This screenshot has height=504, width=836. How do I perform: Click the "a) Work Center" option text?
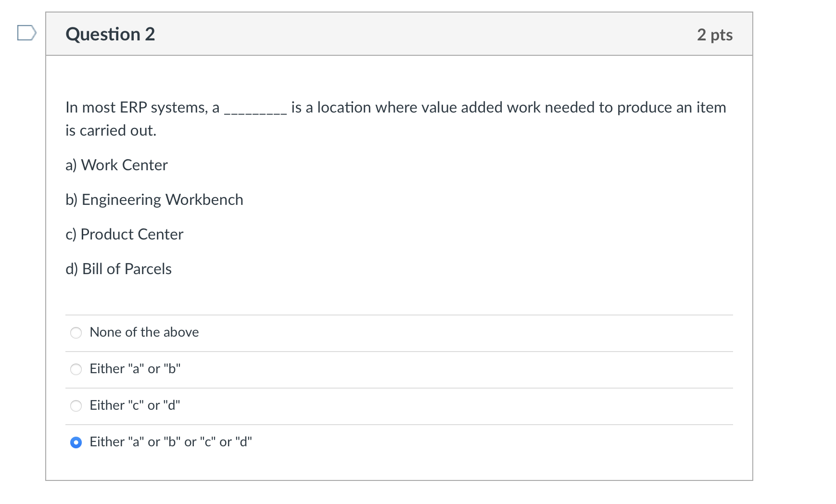pyautogui.click(x=117, y=165)
